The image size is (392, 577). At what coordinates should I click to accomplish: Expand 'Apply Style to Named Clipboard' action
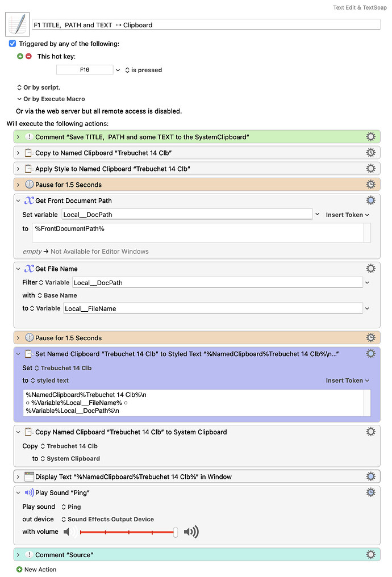[x=18, y=169]
